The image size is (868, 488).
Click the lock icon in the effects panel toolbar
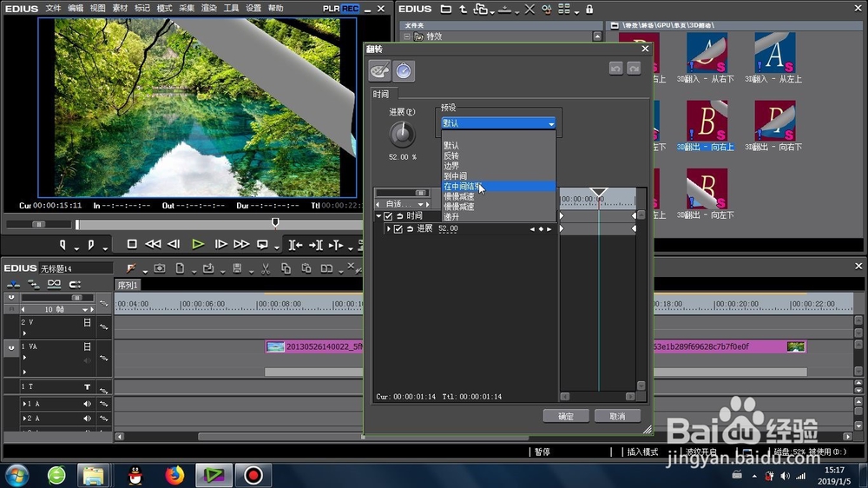(589, 9)
